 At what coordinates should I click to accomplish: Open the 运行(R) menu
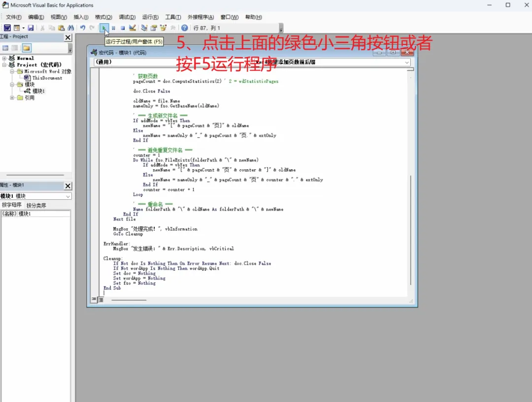[150, 17]
